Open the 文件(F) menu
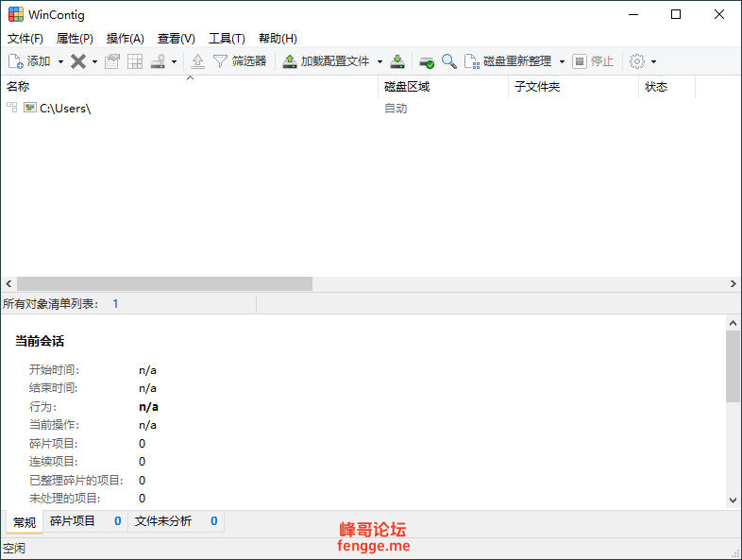 (x=25, y=39)
